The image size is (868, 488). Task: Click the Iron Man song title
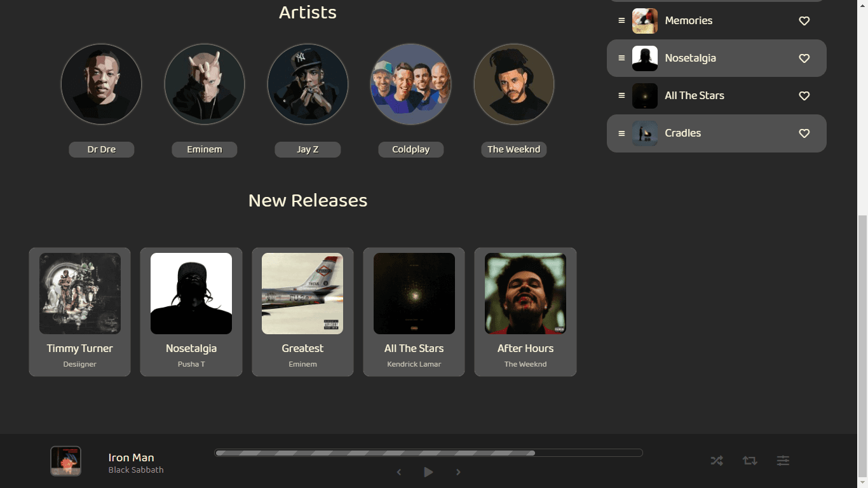tap(132, 457)
